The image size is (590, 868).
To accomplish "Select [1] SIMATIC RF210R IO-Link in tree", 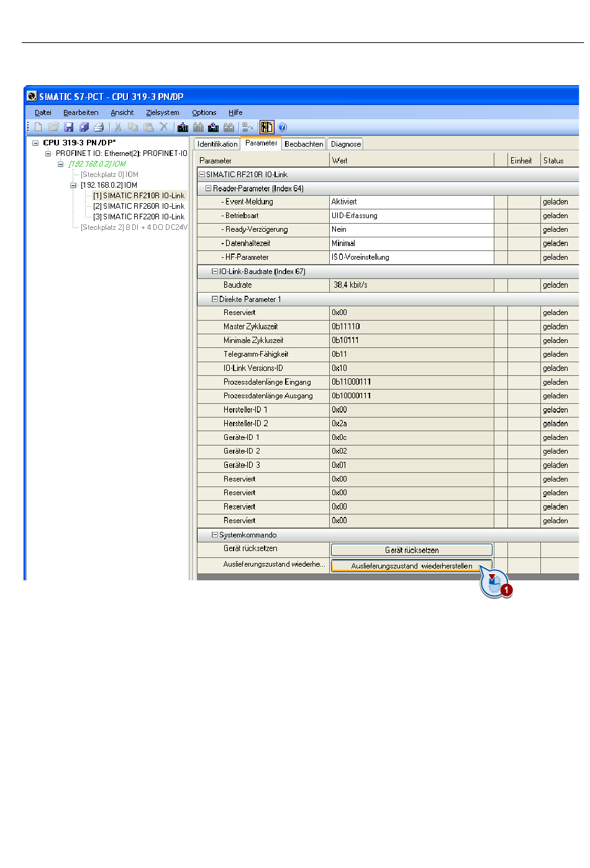I will 138,196.
